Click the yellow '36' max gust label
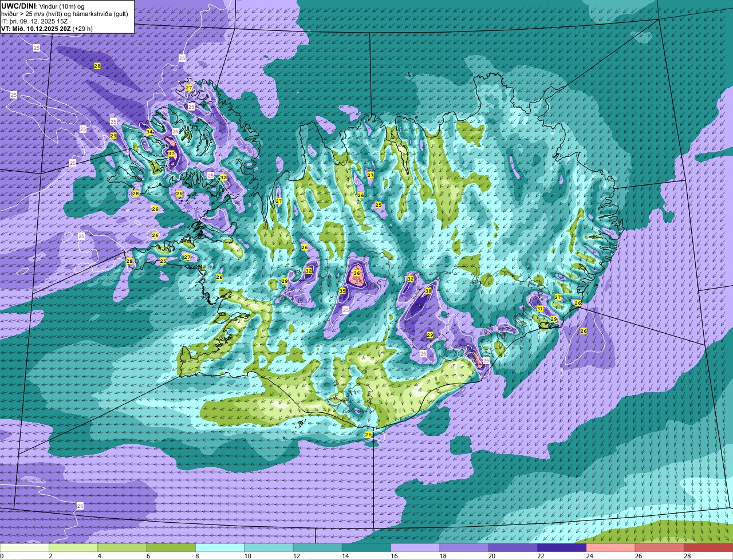Image resolution: width=733 pixels, height=560 pixels. 357,273
